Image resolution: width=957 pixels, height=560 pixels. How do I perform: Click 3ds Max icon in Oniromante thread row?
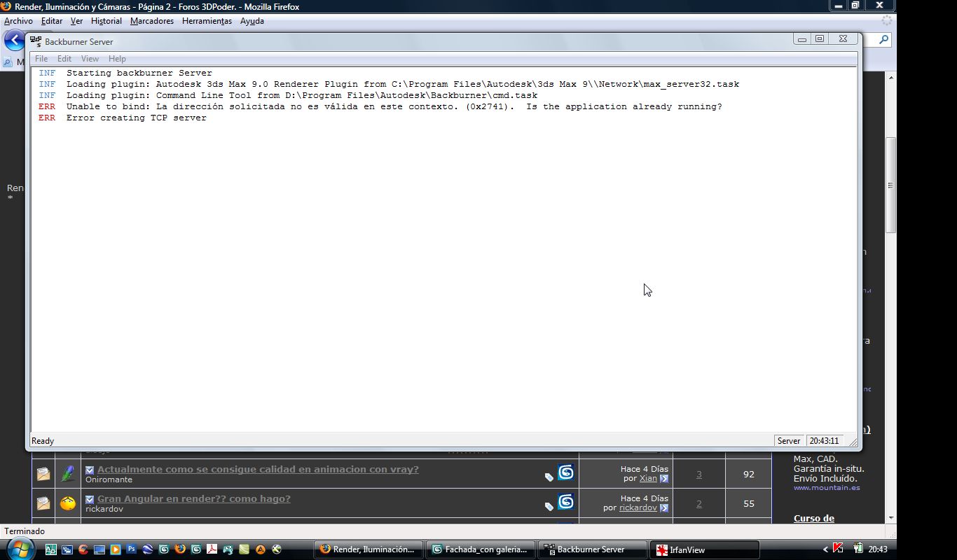(x=566, y=472)
